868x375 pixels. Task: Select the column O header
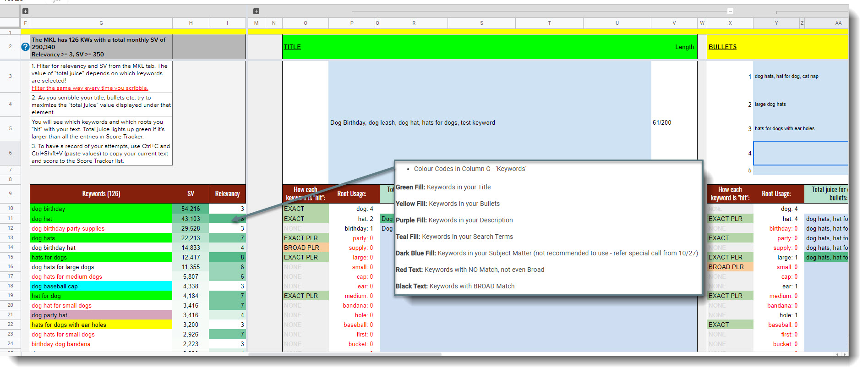click(306, 23)
